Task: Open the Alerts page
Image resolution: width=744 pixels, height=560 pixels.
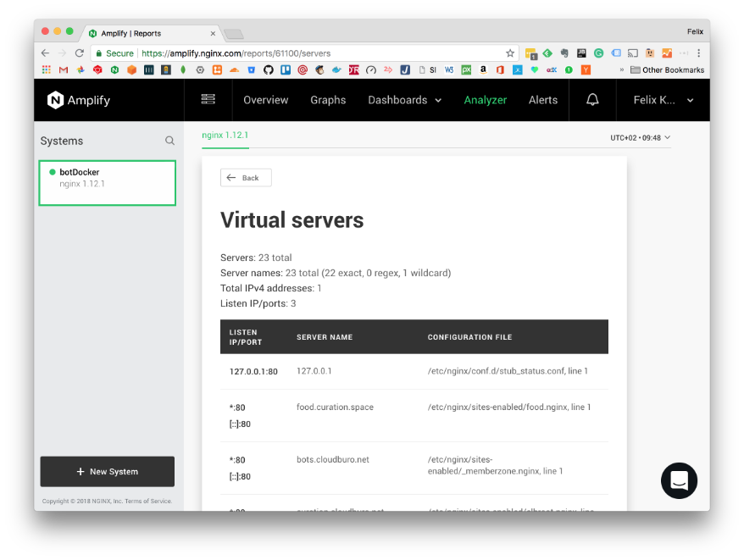Action: tap(542, 100)
